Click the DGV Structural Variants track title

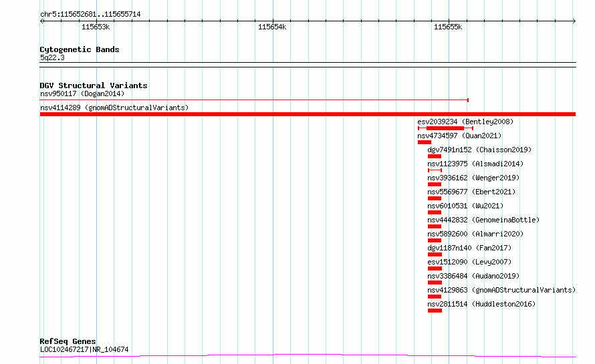(94, 85)
